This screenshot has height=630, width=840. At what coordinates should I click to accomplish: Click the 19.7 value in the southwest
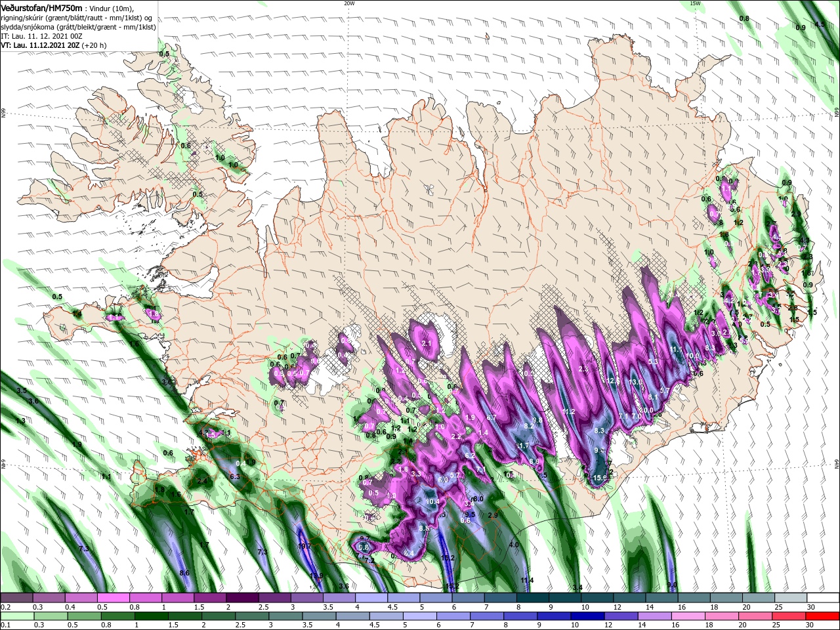click(303, 546)
